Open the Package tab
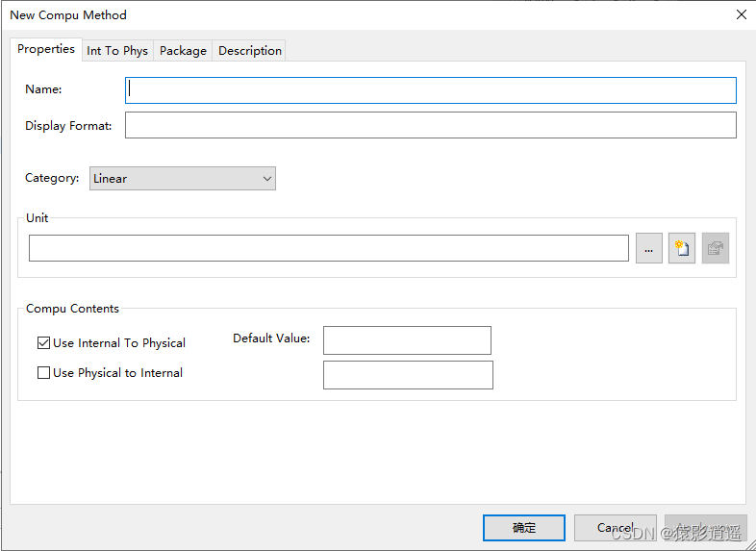 (183, 51)
